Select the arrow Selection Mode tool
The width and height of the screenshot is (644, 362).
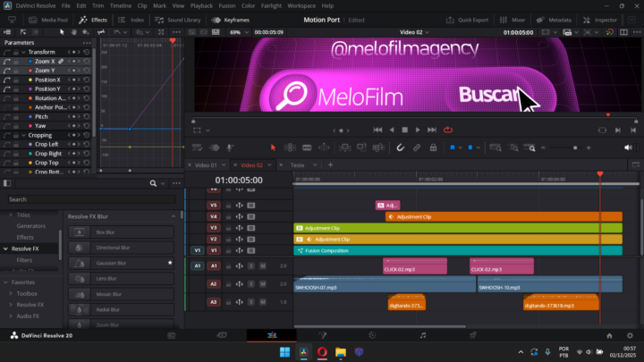[274, 147]
